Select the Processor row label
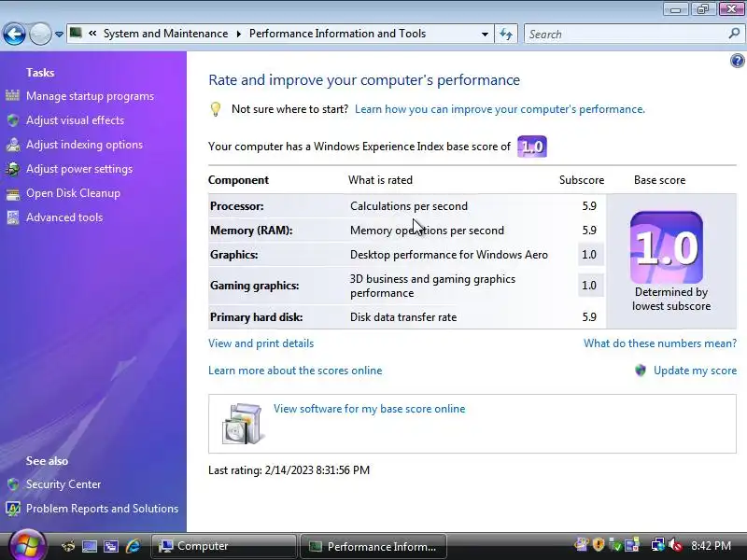747x560 pixels. [237, 206]
